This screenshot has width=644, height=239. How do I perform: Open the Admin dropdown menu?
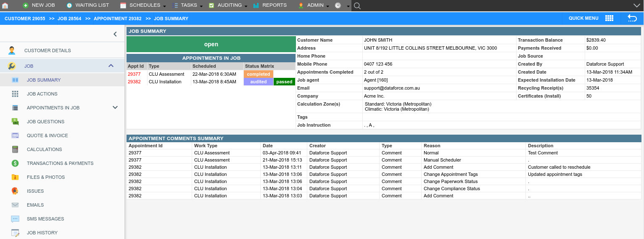pyautogui.click(x=315, y=5)
